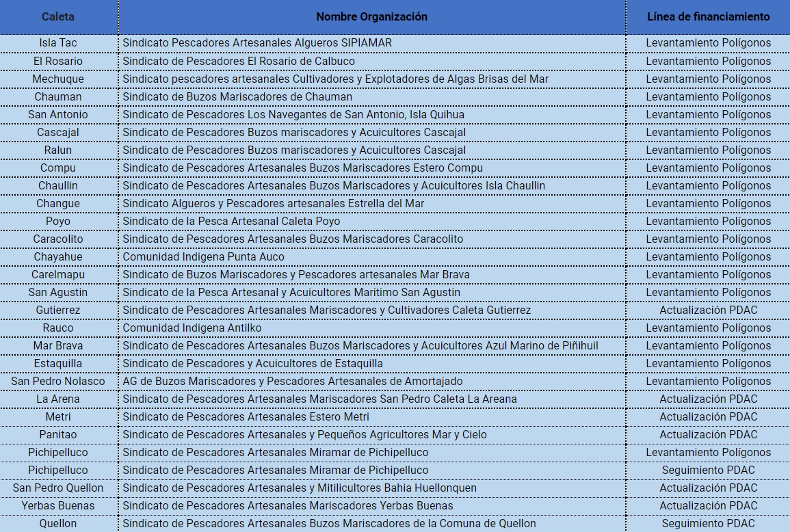Click the Carelmapu caleta cell

click(58, 275)
